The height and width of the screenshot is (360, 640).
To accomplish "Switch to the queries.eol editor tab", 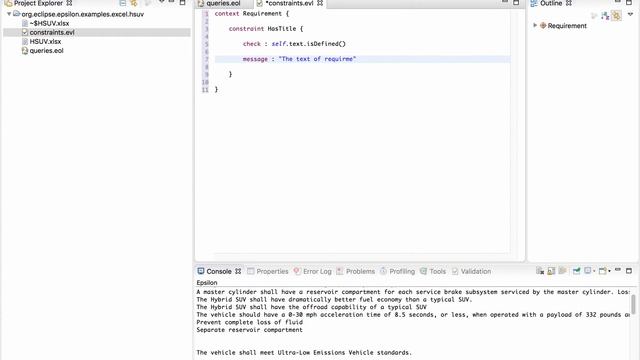I will [223, 3].
